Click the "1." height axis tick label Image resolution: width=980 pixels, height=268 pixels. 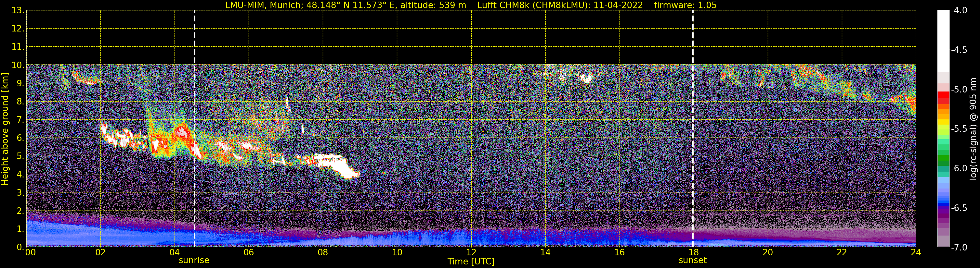20,229
